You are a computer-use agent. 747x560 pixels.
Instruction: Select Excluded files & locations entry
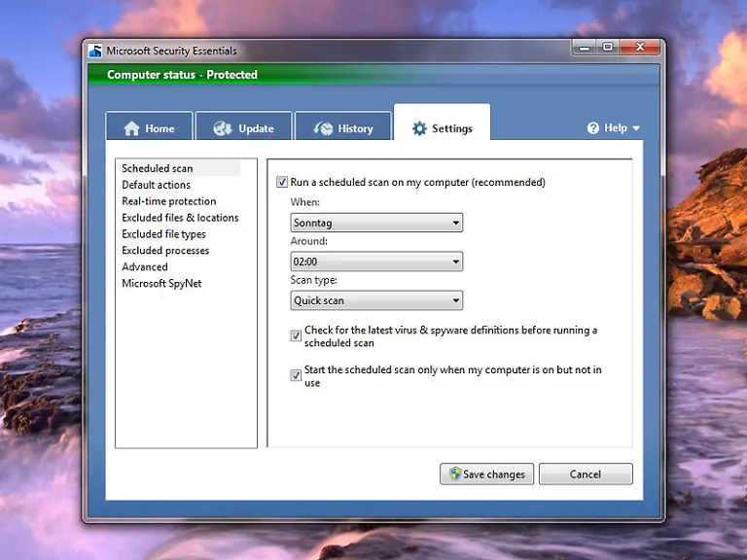point(180,218)
